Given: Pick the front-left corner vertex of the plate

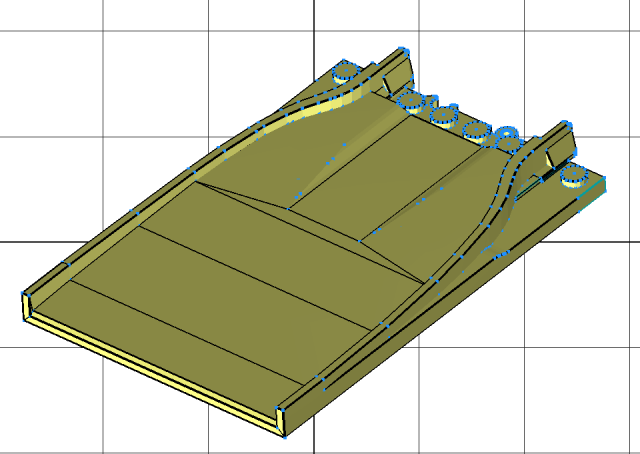Looking at the screenshot, I should [24, 293].
